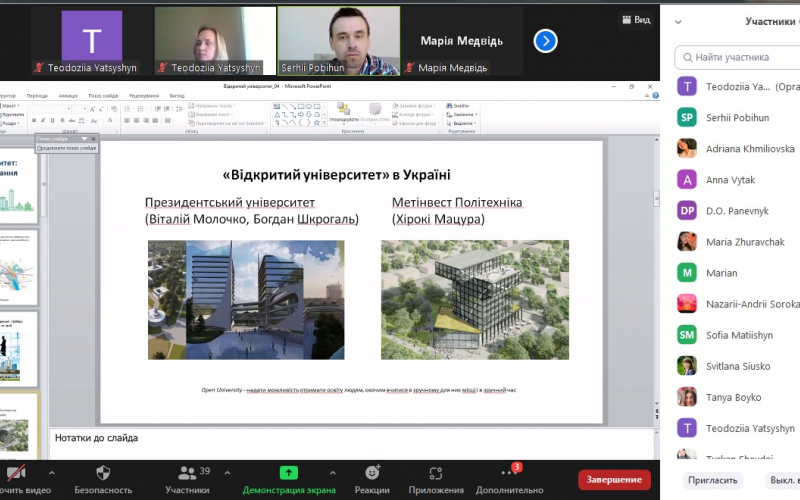
Task: Open the Переходи ribbon tab
Action: pyautogui.click(x=37, y=96)
